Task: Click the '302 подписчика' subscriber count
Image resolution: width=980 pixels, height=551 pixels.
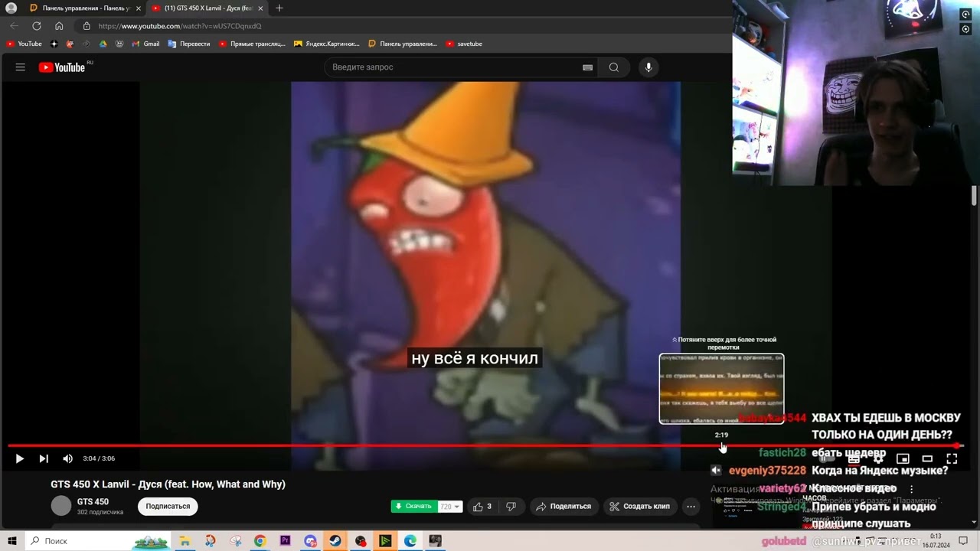Action: tap(100, 512)
